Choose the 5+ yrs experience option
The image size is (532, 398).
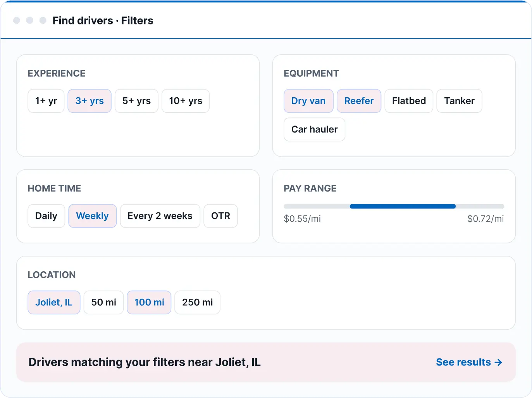[136, 101]
